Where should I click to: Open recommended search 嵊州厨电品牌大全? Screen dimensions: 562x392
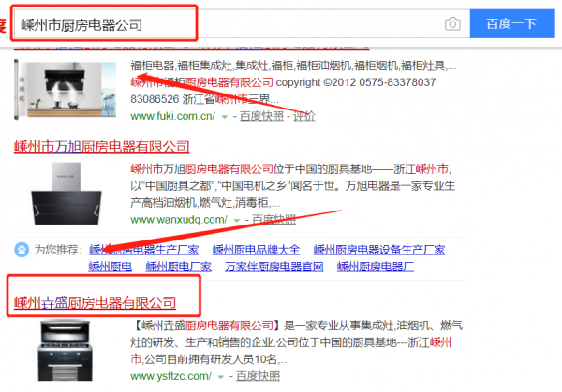click(256, 250)
